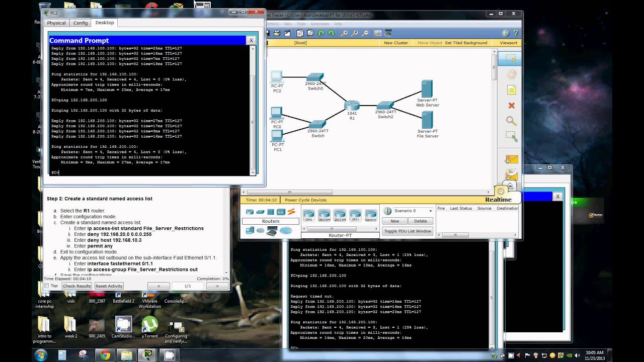Close the Command Prompt with the X button
This screenshot has height=362, width=644.
click(x=251, y=40)
